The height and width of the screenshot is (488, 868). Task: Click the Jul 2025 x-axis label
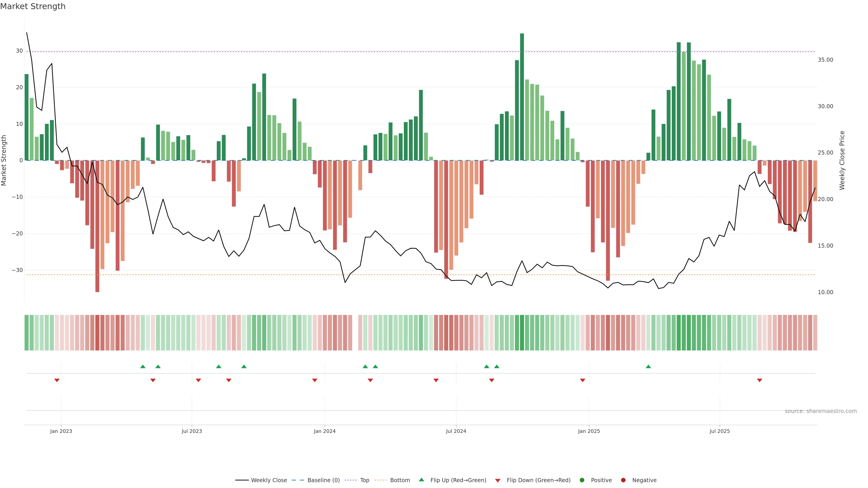tap(719, 431)
